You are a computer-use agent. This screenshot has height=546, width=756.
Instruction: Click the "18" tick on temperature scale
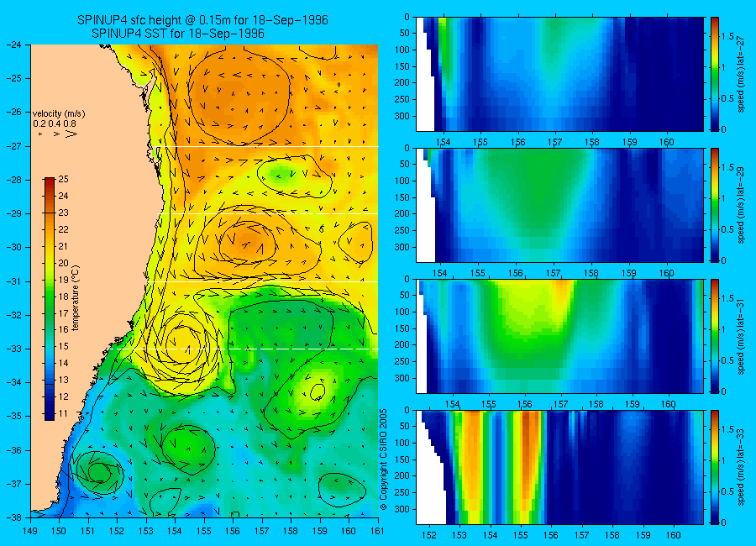[x=63, y=297]
